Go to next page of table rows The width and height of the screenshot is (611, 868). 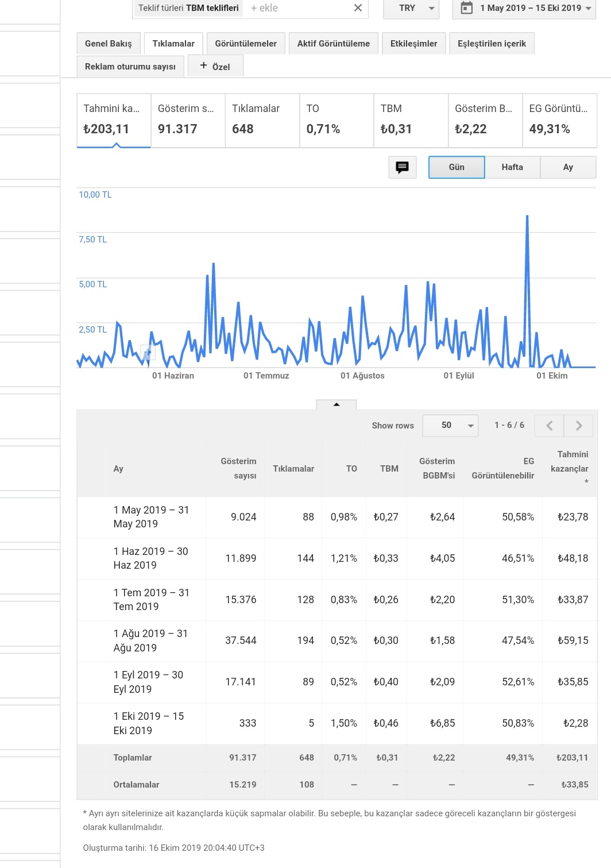(x=578, y=426)
